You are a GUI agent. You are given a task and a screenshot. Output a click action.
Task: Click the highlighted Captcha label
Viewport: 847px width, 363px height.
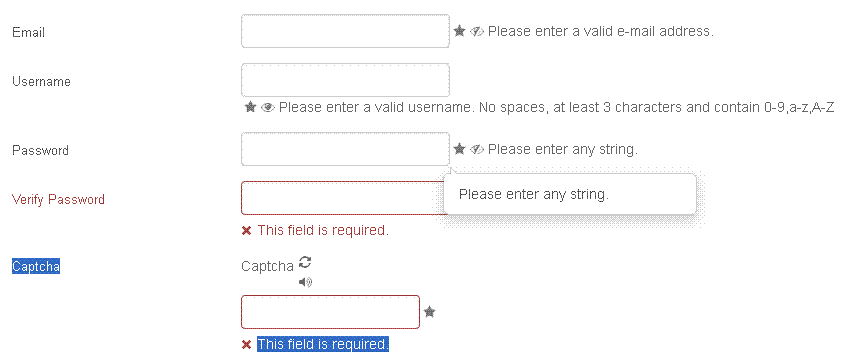point(36,266)
